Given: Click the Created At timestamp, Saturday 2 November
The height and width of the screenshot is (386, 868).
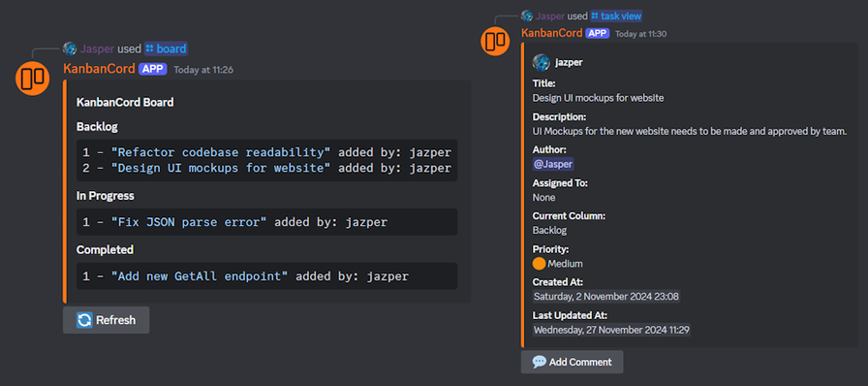Looking at the screenshot, I should tap(606, 297).
